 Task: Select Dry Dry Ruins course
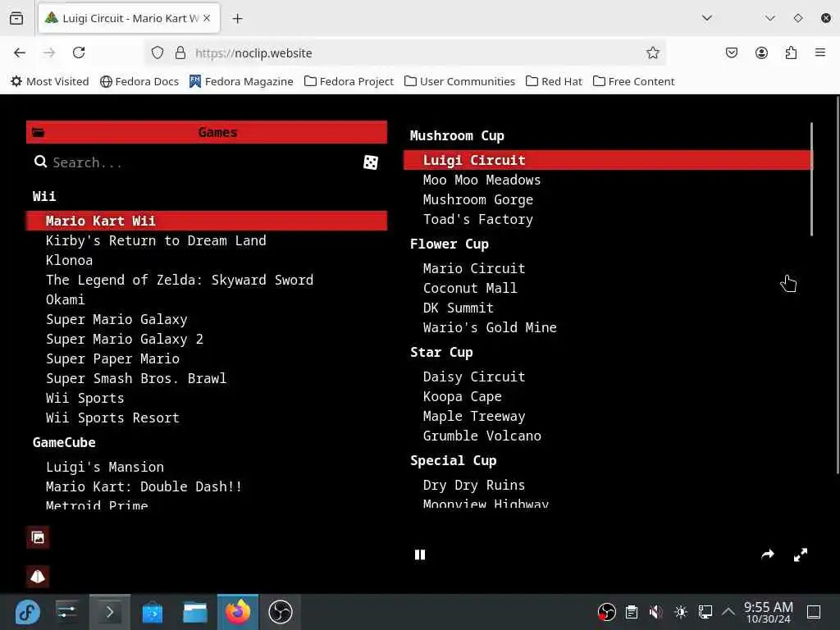608,486
